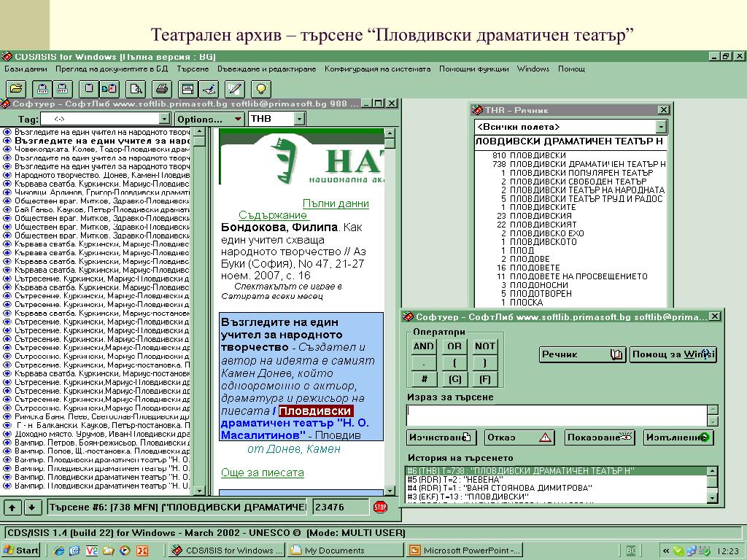The height and width of the screenshot is (560, 747).
Task: Click the red STOP icon in the search bar
Action: [380, 507]
